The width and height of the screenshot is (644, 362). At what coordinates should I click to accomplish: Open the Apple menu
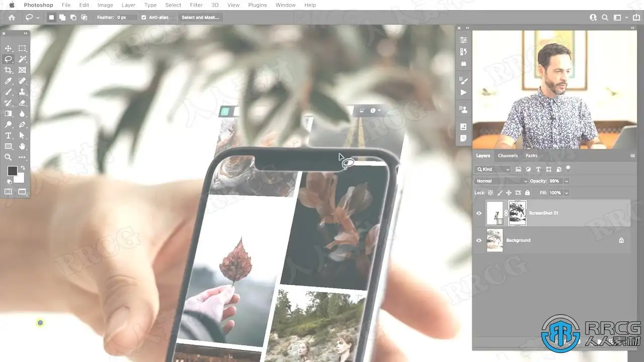[x=12, y=5]
